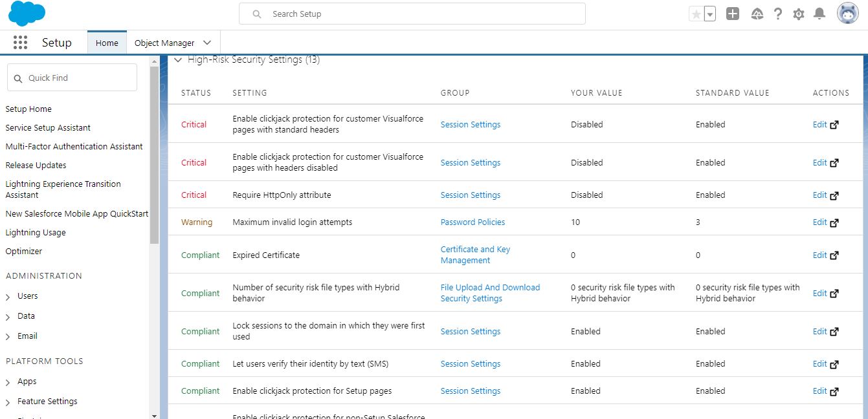Open Password Policies settings link

473,222
